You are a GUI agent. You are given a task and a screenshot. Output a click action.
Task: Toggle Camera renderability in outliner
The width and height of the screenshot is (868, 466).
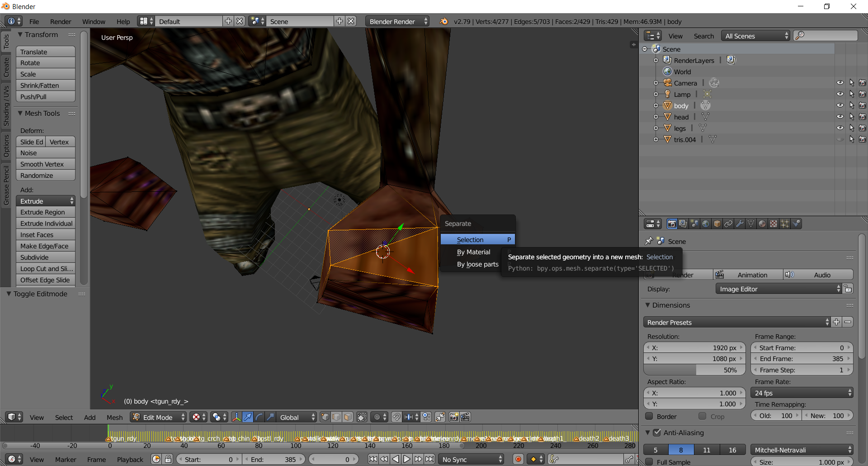tap(863, 83)
